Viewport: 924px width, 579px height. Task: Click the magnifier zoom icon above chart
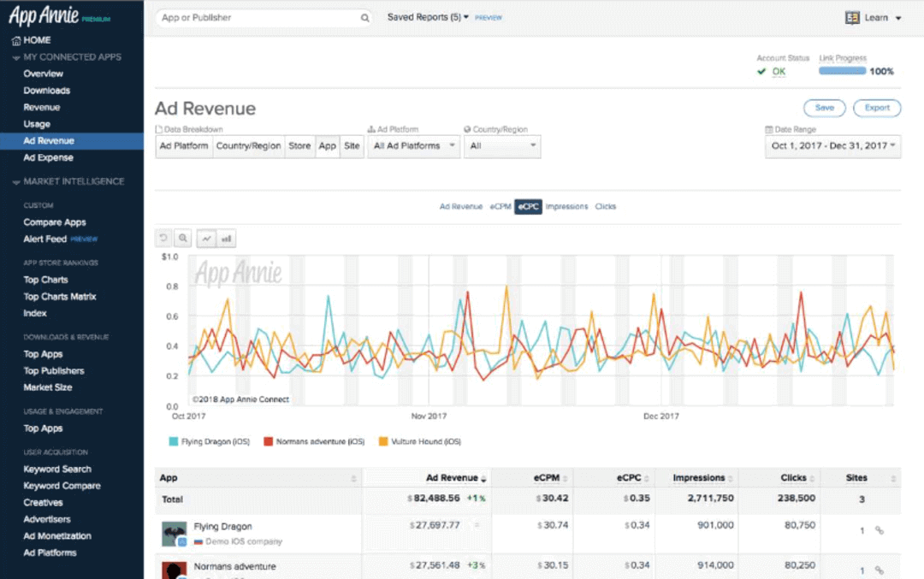pos(183,239)
